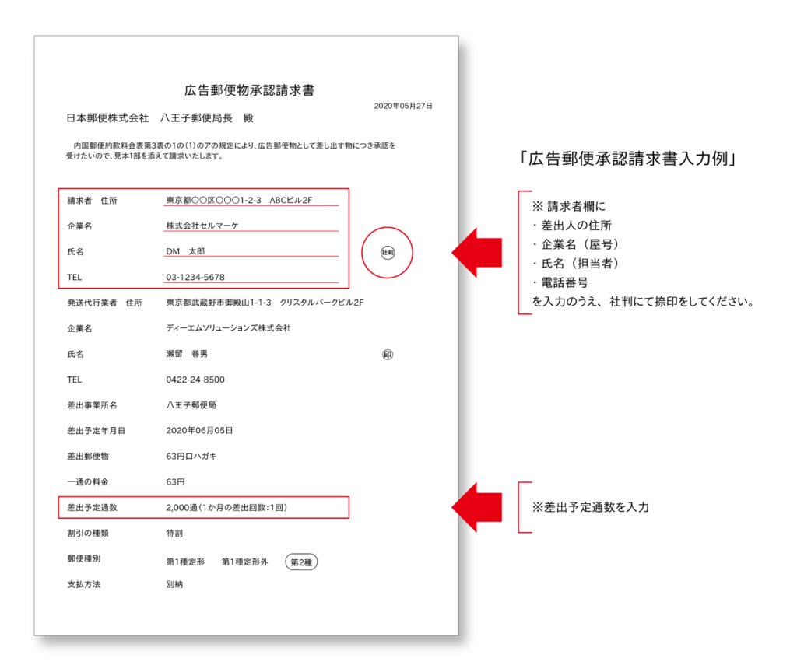Click the 支払方法 label
The height and width of the screenshot is (672, 797).
pyautogui.click(x=84, y=584)
